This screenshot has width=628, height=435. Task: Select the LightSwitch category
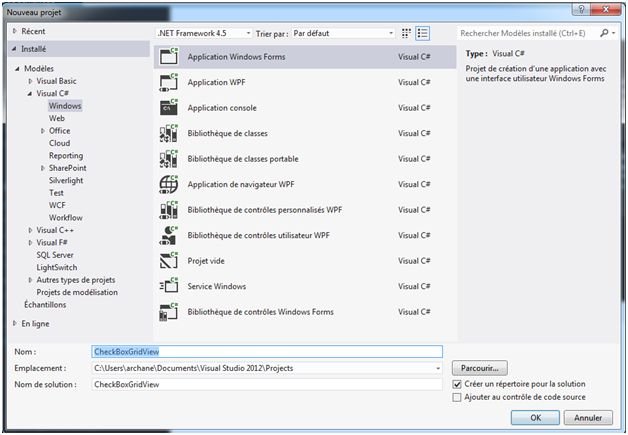56,267
